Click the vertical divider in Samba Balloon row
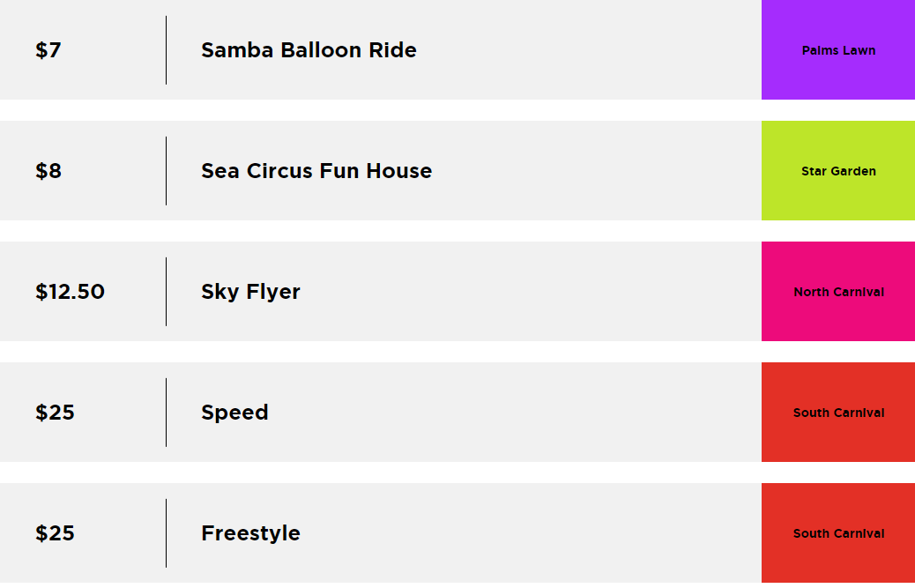 tap(166, 50)
